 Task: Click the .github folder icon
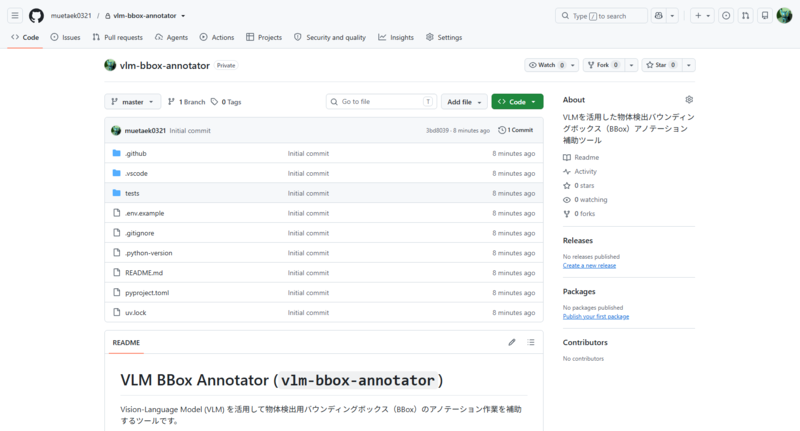pos(116,153)
